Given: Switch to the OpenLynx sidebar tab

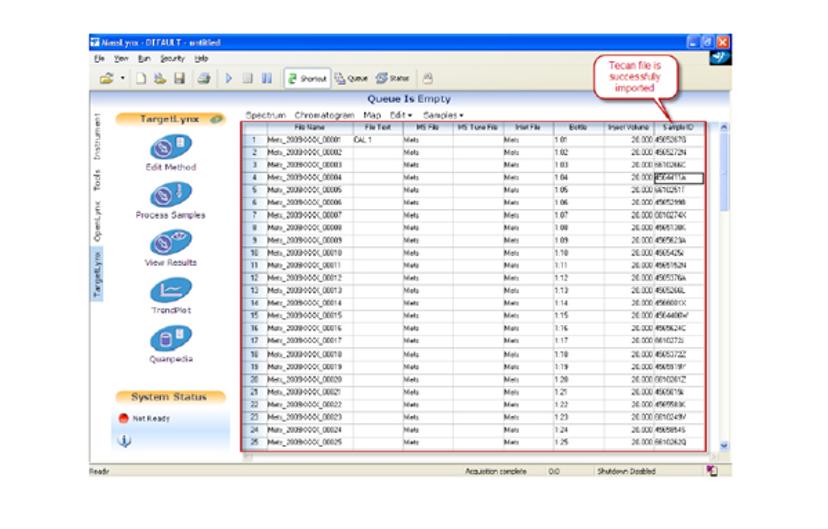Looking at the screenshot, I should [x=97, y=221].
